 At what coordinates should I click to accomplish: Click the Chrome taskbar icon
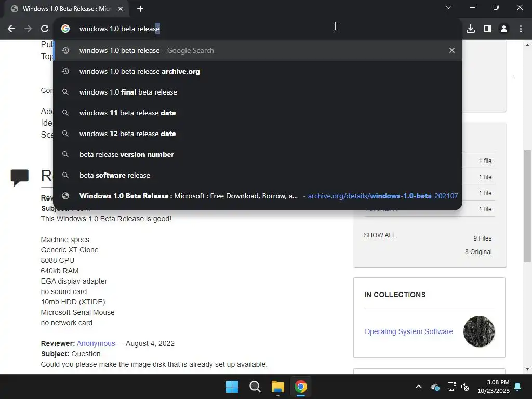pos(301,387)
